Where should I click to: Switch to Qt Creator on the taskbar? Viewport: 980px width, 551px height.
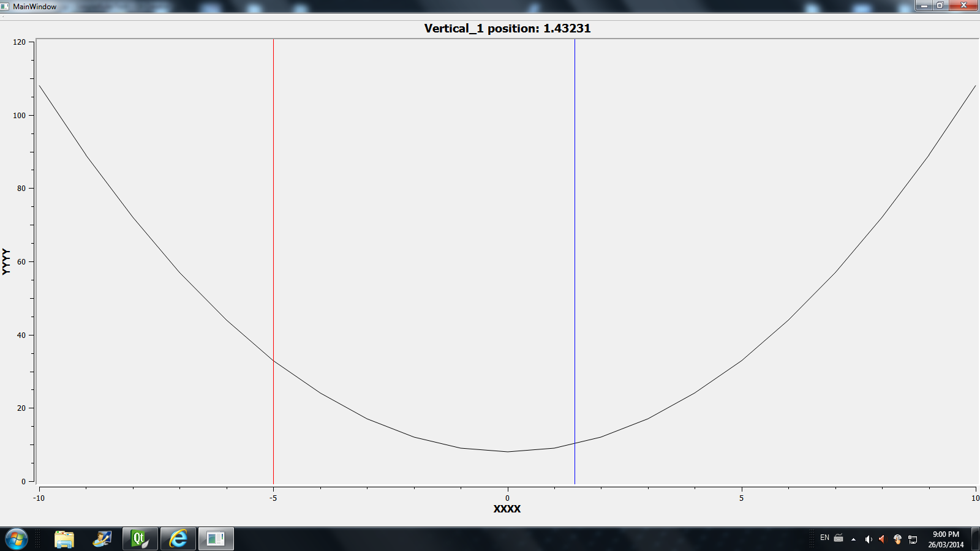pyautogui.click(x=140, y=539)
